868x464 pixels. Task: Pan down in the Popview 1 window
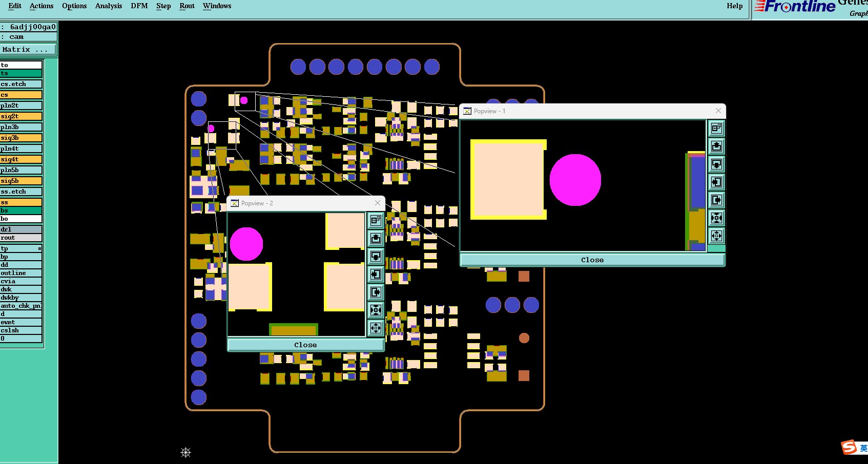coord(716,164)
